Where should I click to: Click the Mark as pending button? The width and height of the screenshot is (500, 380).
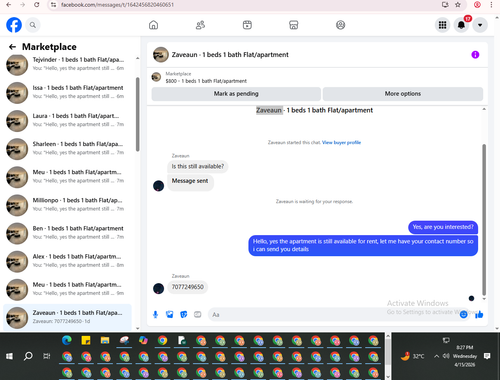pyautogui.click(x=236, y=94)
